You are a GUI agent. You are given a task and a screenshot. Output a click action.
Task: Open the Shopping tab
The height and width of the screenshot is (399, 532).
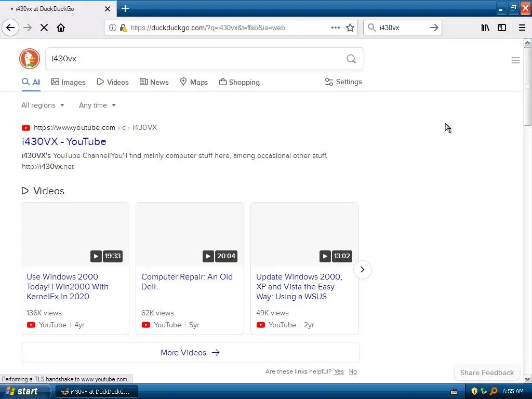pyautogui.click(x=239, y=82)
